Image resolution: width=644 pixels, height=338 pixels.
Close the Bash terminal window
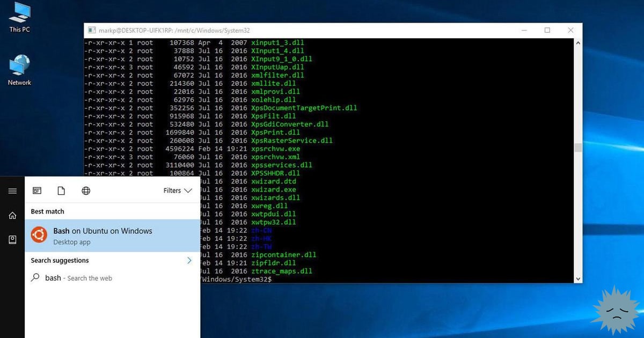pos(571,31)
